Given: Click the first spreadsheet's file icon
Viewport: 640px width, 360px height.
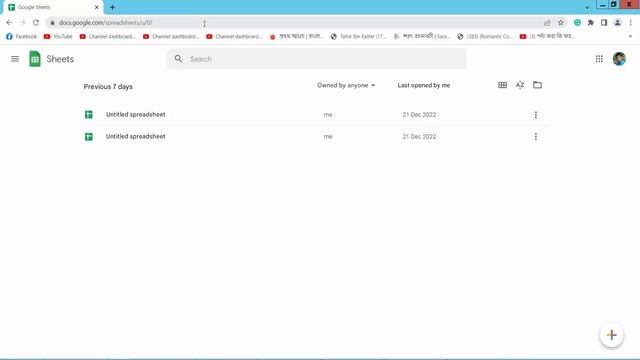Looking at the screenshot, I should pyautogui.click(x=89, y=115).
